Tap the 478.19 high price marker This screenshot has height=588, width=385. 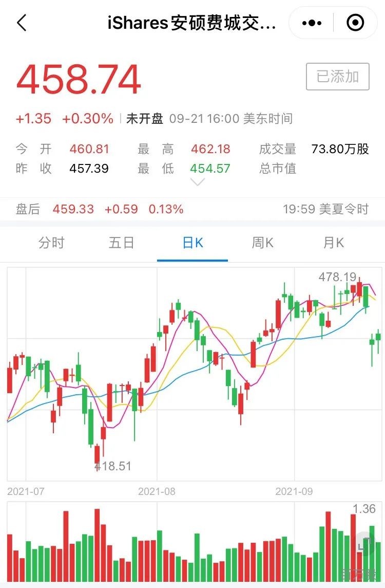[x=337, y=277]
